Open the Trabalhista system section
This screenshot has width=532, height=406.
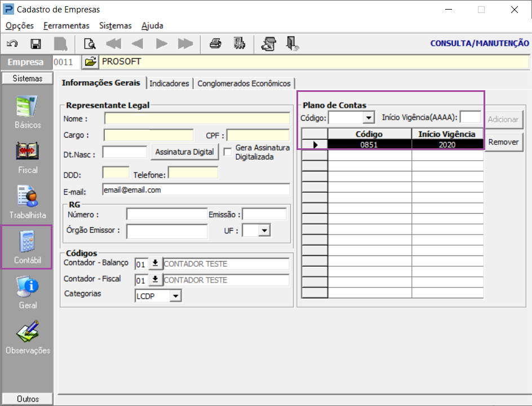tap(28, 202)
